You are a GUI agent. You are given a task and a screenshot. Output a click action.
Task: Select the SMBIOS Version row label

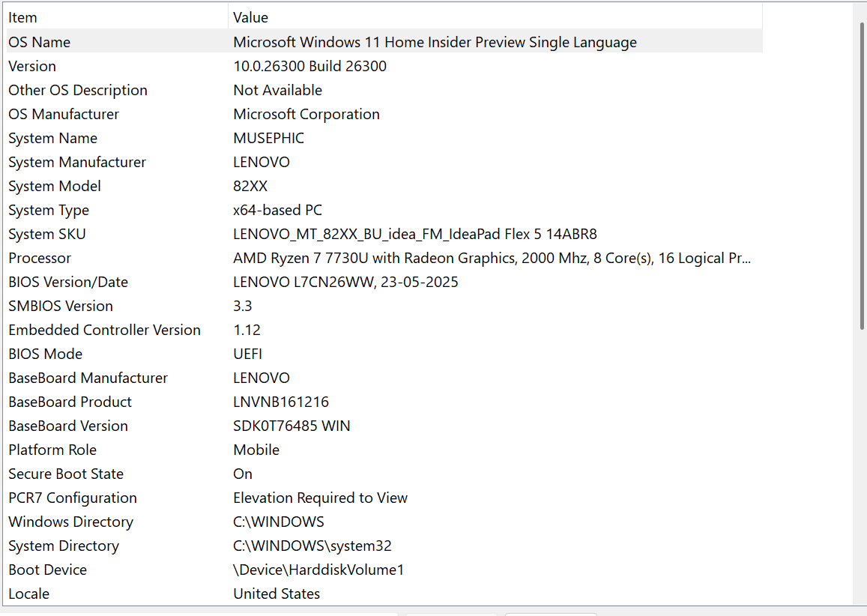click(60, 307)
